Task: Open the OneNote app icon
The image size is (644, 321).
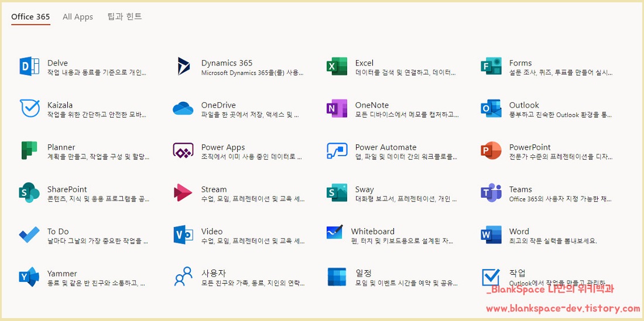Action: point(337,109)
